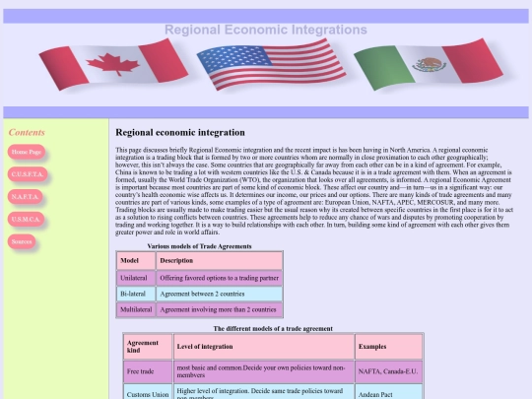Click 'Offering favored options to a trading partner'
Screen dimensions: 532x399
pyautogui.click(x=219, y=278)
